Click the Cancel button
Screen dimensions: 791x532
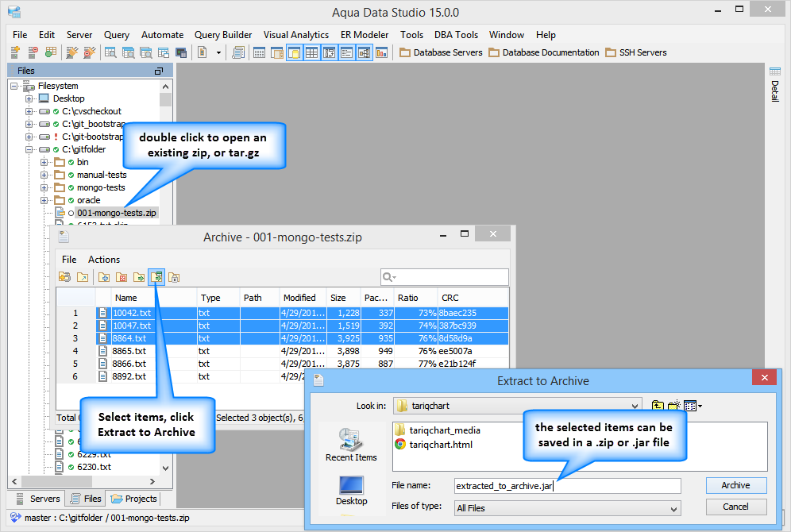(736, 507)
